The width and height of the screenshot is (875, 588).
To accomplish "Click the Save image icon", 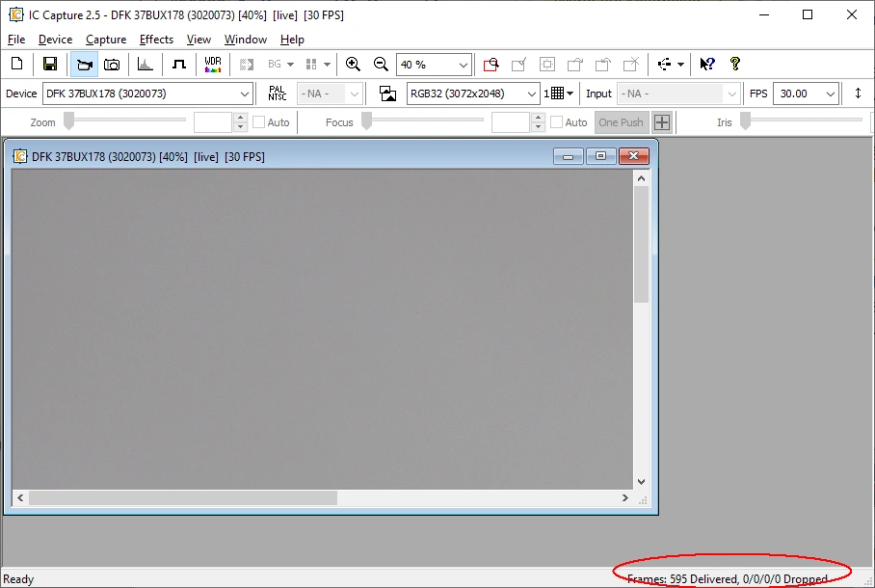I will pyautogui.click(x=50, y=65).
